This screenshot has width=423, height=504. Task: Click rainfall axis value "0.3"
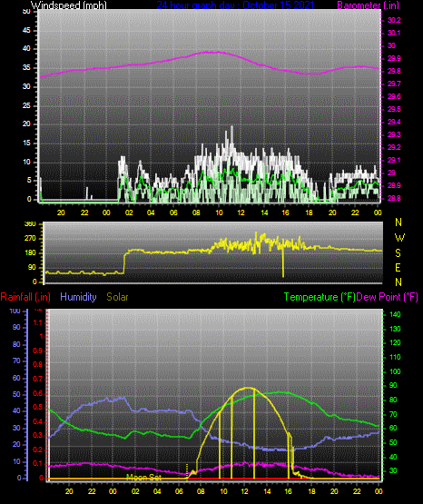point(38,436)
